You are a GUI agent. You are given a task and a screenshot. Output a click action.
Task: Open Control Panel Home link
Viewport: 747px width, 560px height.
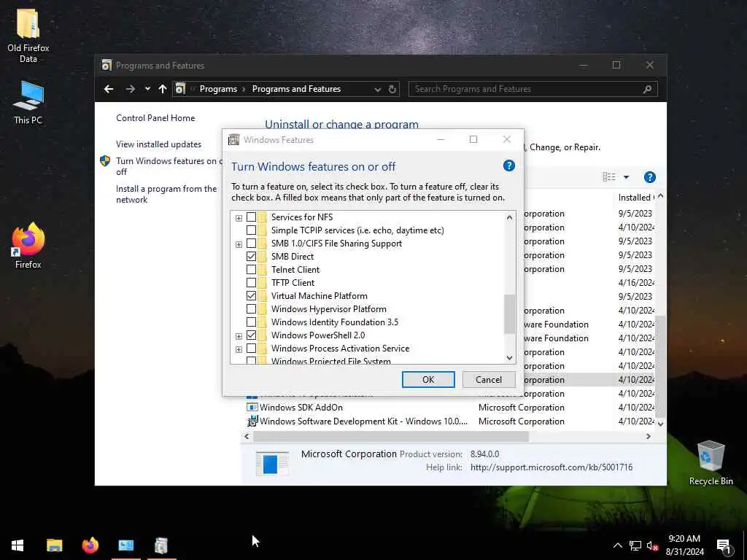(155, 118)
